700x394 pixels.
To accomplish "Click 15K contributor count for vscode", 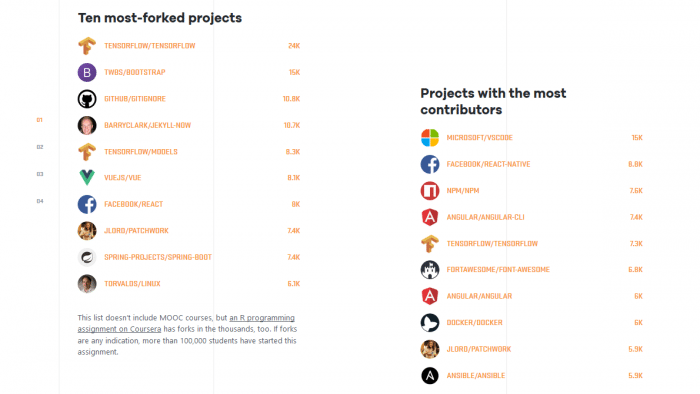I will (637, 138).
